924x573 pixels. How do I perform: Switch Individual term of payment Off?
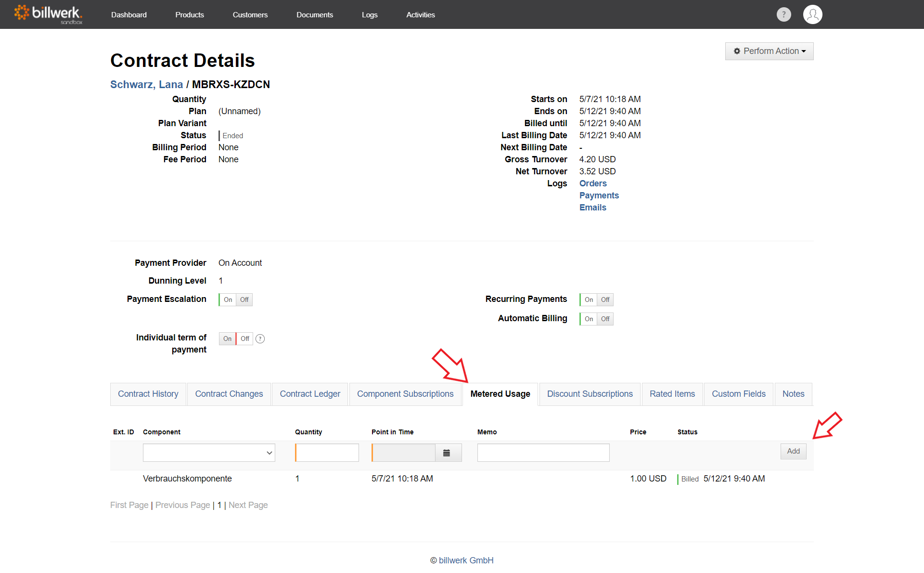pyautogui.click(x=245, y=339)
